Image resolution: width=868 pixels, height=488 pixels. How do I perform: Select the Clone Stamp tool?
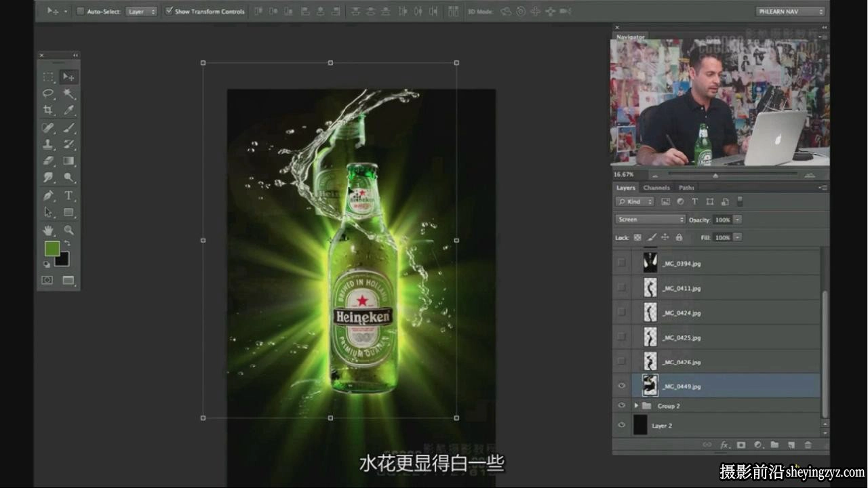coord(49,144)
